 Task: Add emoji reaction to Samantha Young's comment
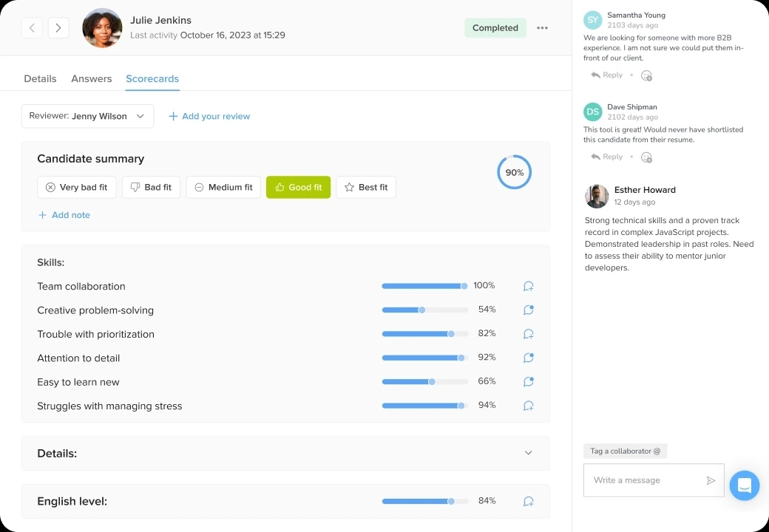click(x=646, y=75)
